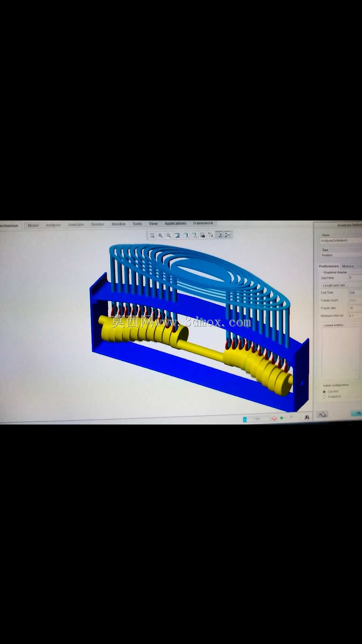Open the Mechanism ribbon tab
This screenshot has height=644, width=362.
click(9, 226)
